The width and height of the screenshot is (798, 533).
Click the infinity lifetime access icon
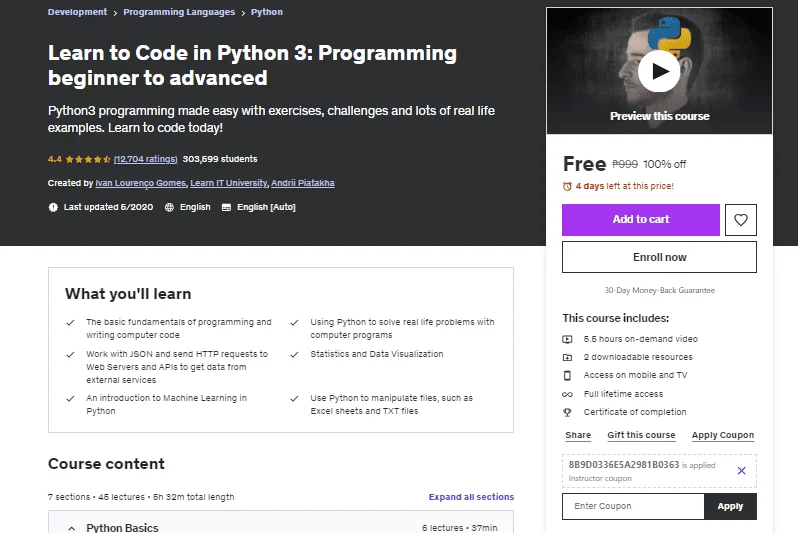point(567,394)
